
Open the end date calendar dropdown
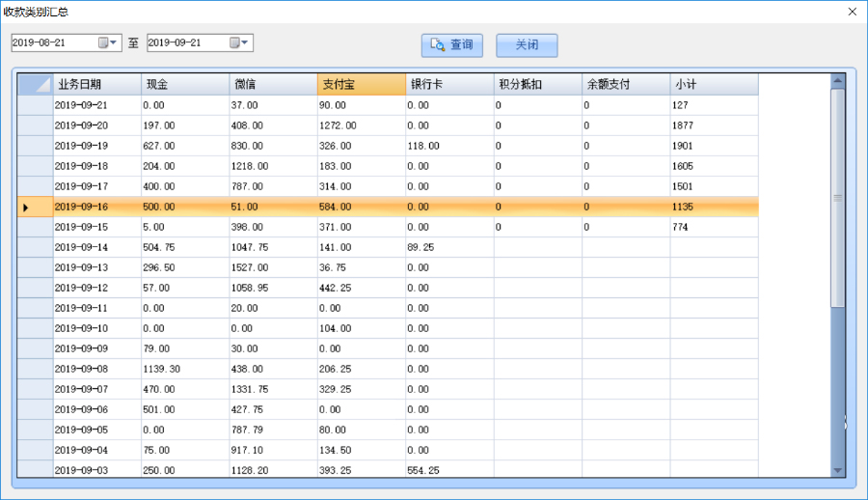click(239, 42)
